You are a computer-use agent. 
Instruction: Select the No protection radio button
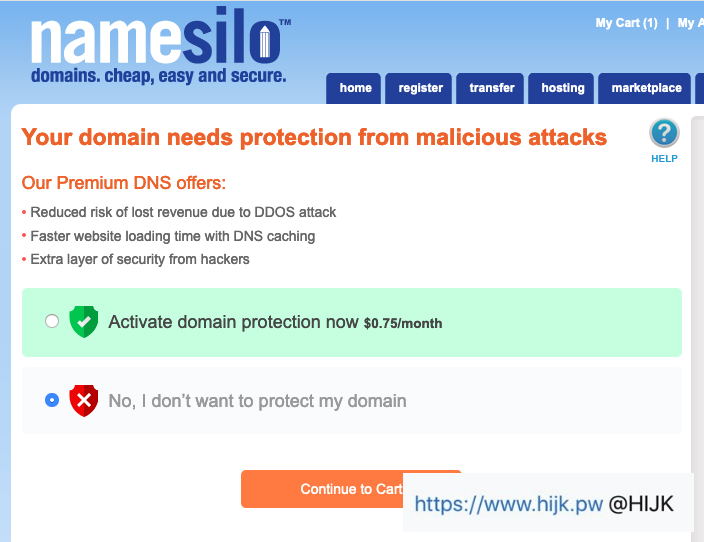click(52, 400)
